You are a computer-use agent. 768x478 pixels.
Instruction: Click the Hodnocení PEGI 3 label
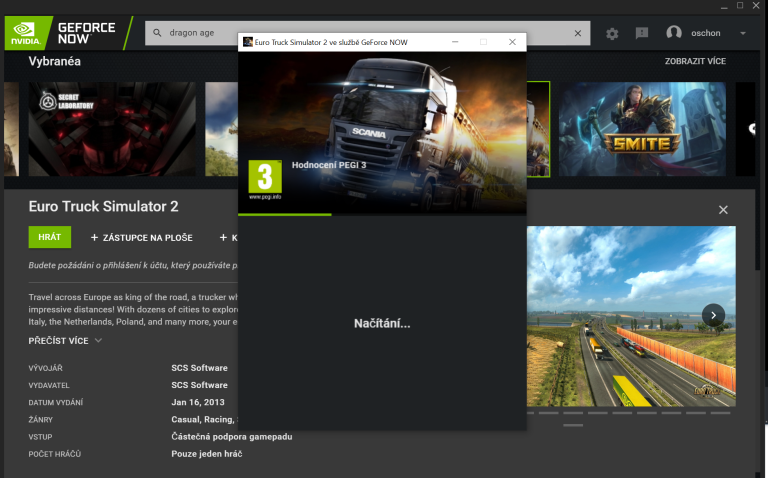(x=329, y=165)
